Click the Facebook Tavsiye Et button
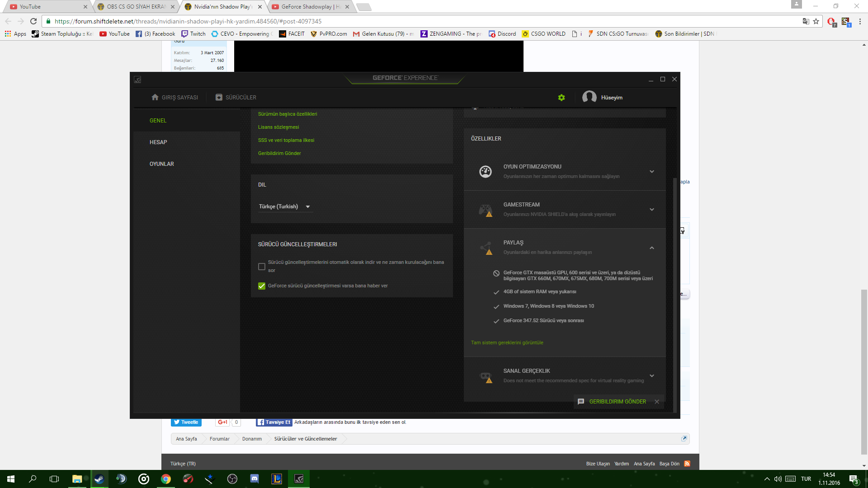This screenshot has height=488, width=868. pyautogui.click(x=274, y=422)
